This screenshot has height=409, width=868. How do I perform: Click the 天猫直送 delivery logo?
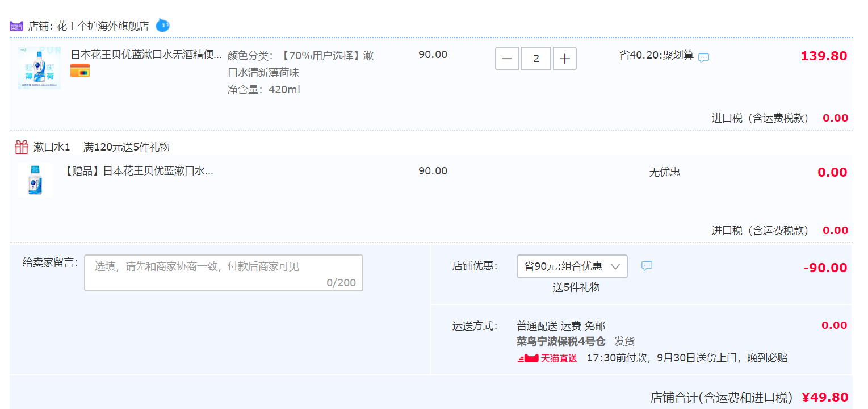pos(547,358)
